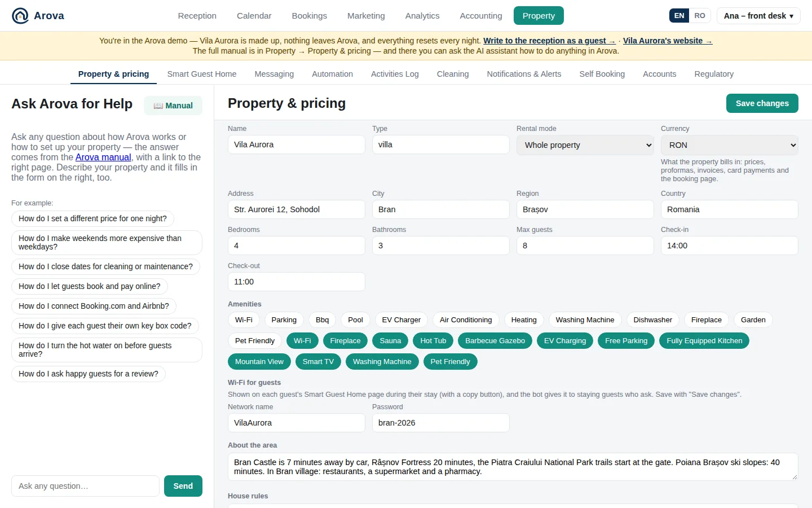Click the About the area textarea
Viewport: 812px width, 508px height.
pyautogui.click(x=513, y=467)
